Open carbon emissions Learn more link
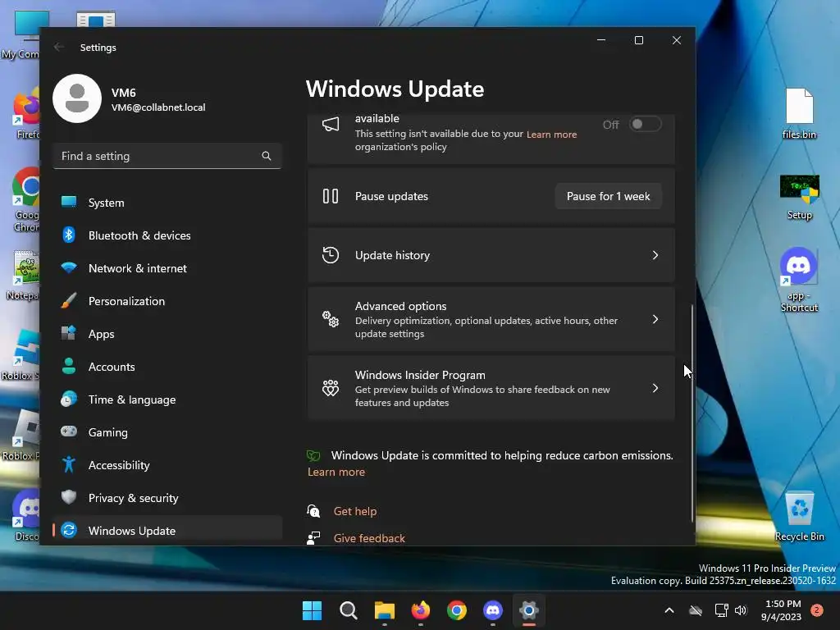Screen dimensions: 840x630 pyautogui.click(x=336, y=472)
